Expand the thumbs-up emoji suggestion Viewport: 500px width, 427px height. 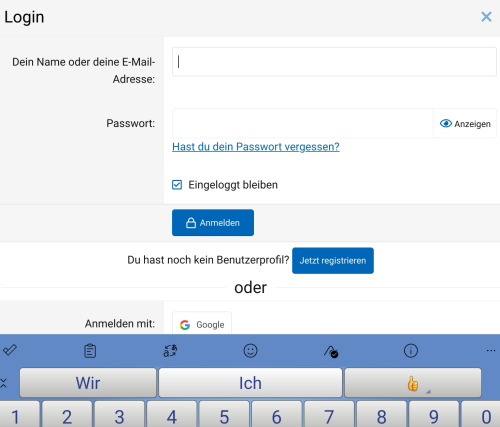[413, 383]
